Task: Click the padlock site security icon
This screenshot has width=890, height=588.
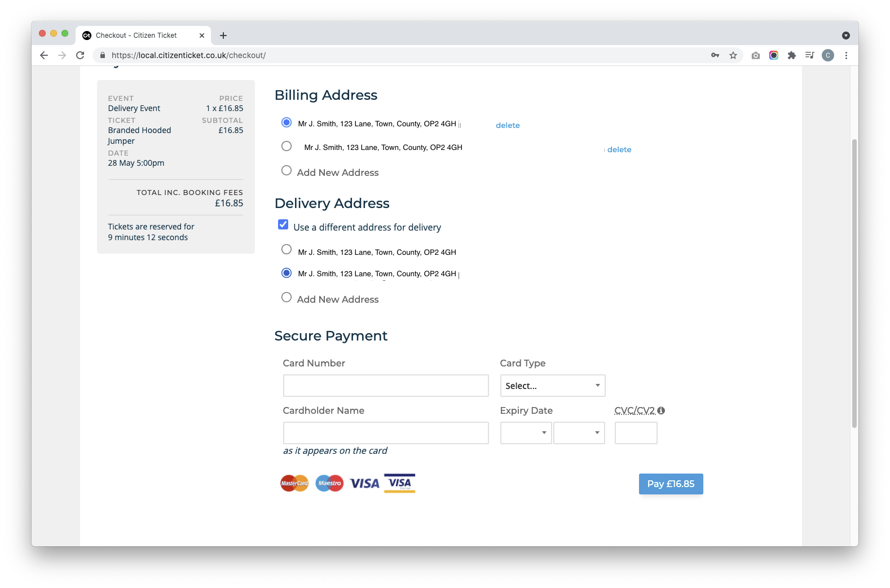Action: (x=103, y=55)
